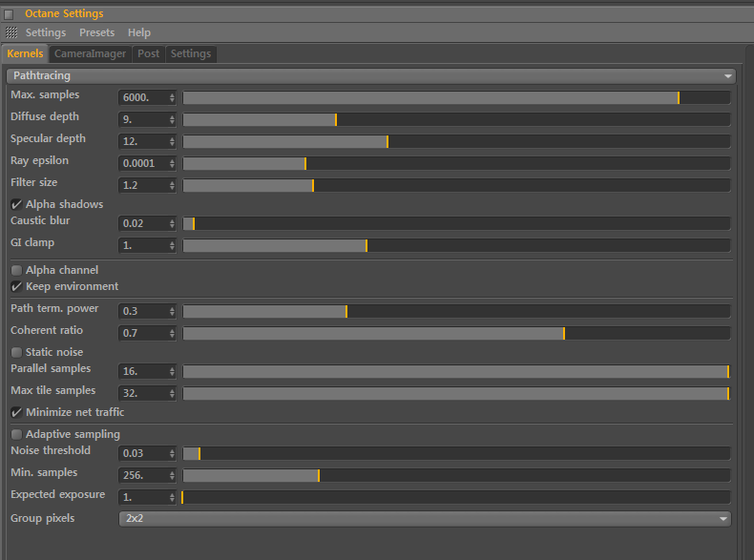This screenshot has width=754, height=560.
Task: Click the Filter size stepper arrows
Action: [172, 185]
